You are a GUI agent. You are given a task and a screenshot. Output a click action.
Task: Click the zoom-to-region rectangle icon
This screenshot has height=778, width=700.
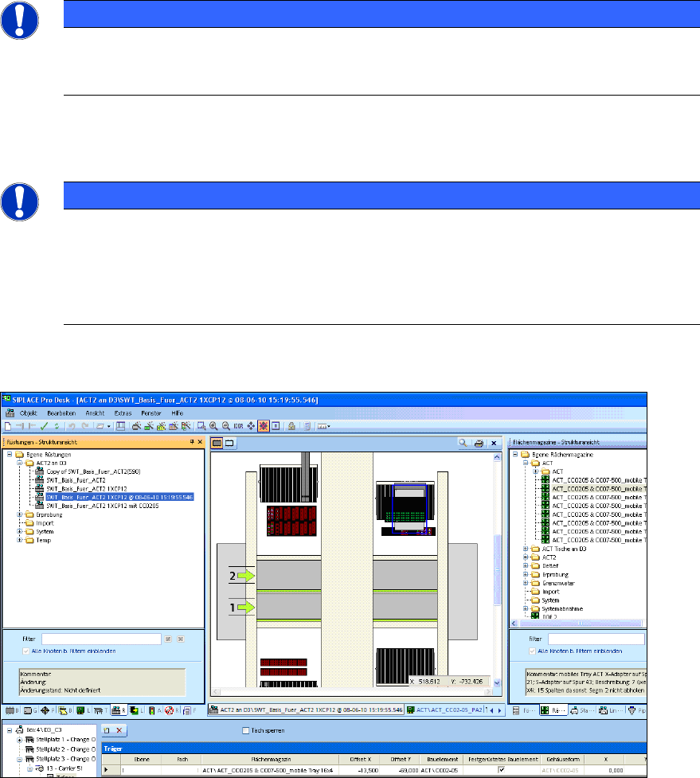(x=201, y=426)
